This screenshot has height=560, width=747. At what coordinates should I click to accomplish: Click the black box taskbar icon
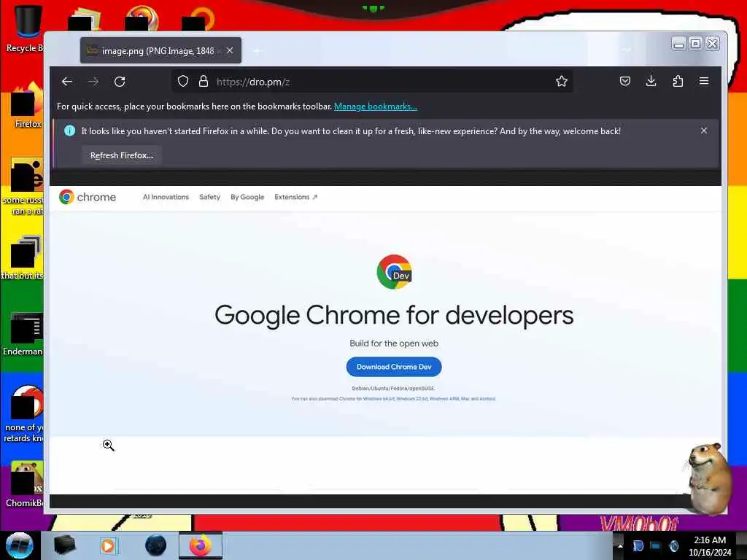(x=64, y=545)
